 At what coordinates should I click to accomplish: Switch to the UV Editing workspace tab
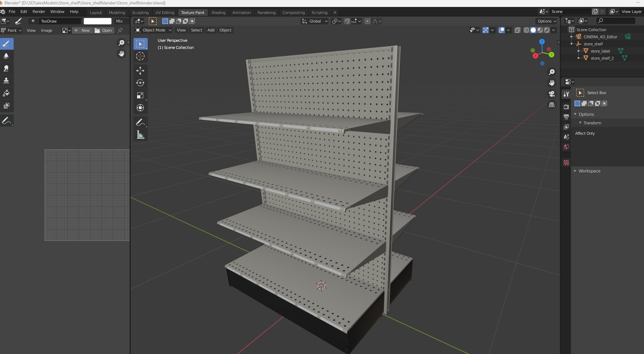click(x=165, y=12)
